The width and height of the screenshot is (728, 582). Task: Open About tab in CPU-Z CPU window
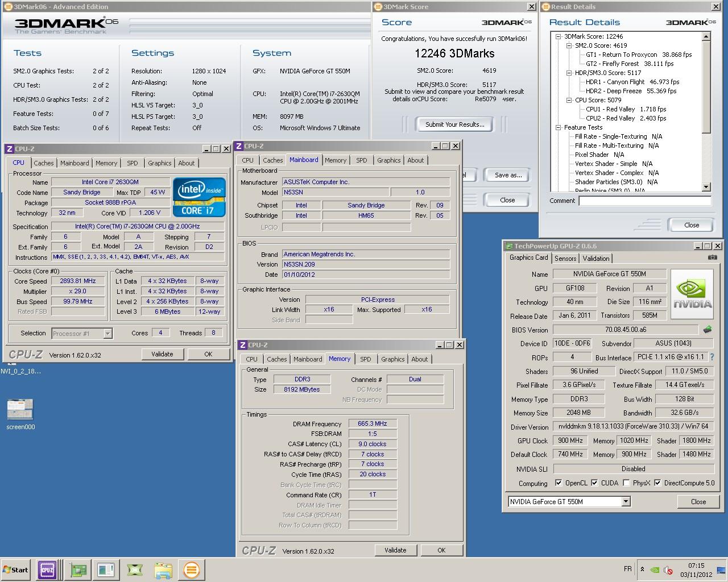pos(187,163)
